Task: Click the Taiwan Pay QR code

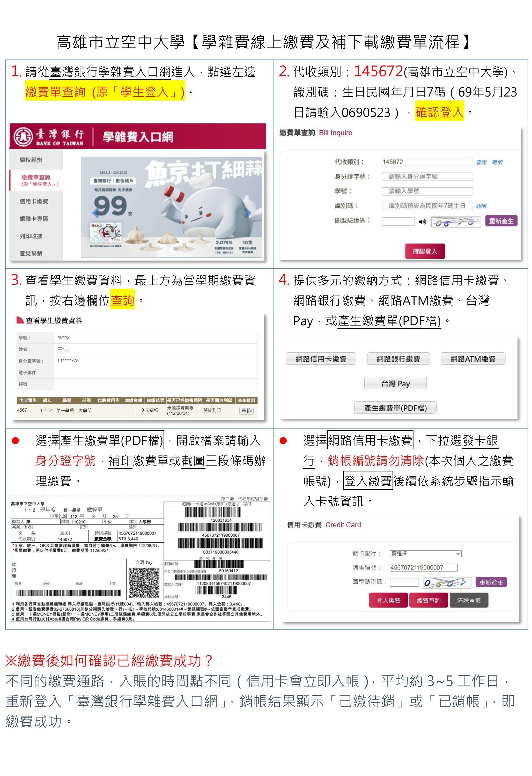Action: [144, 582]
